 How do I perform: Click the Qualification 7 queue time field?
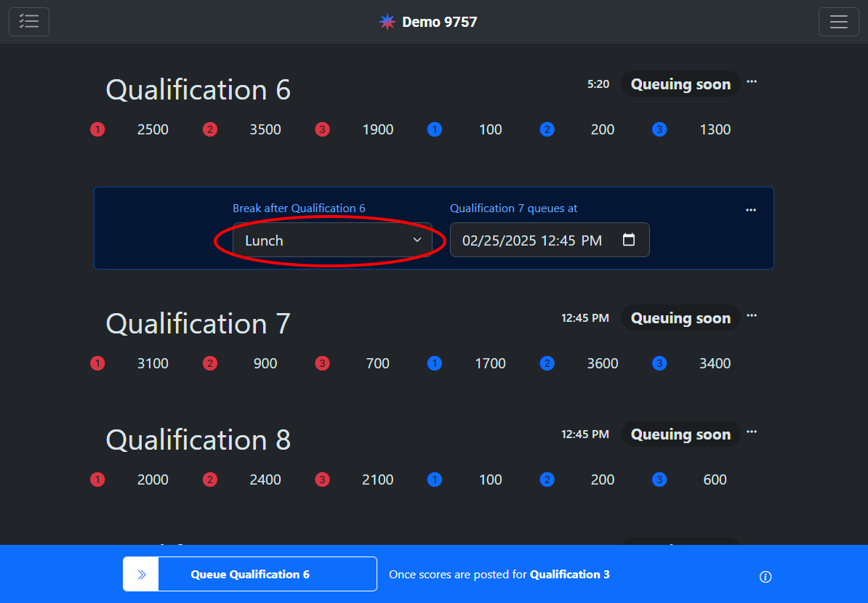[x=532, y=240]
